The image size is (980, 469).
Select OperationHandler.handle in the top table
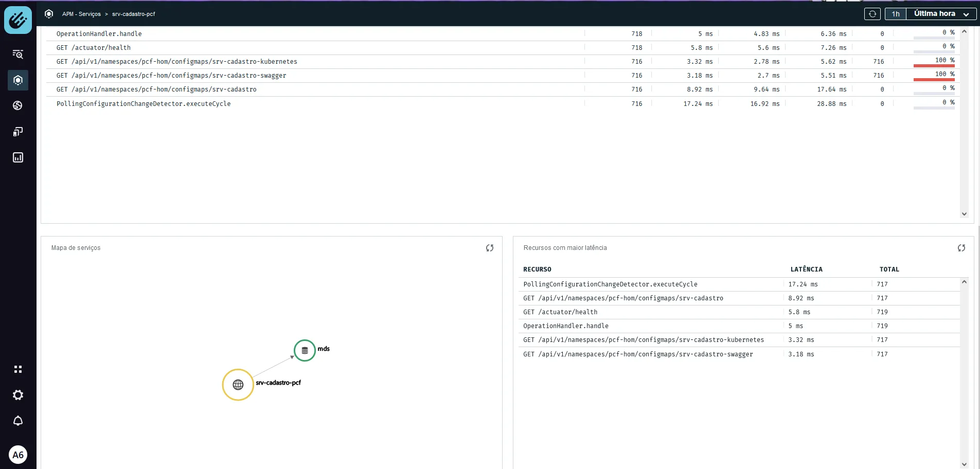point(99,34)
